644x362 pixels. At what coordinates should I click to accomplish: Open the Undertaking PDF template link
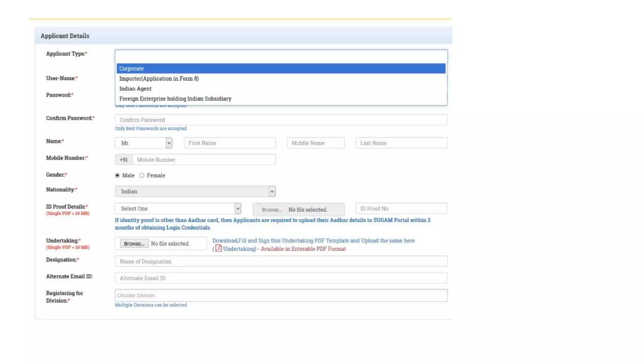(240, 249)
